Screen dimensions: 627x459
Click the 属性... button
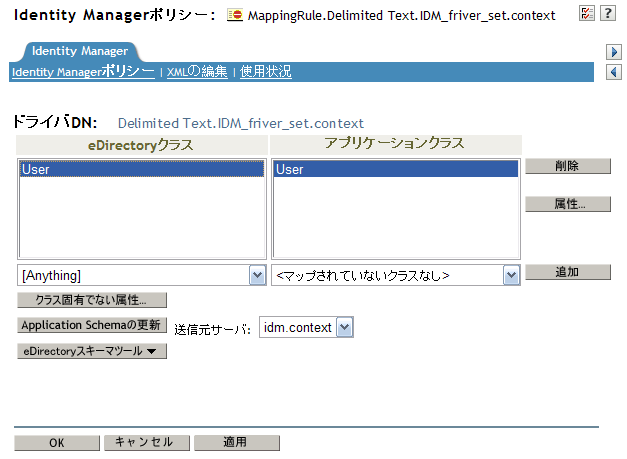point(568,204)
